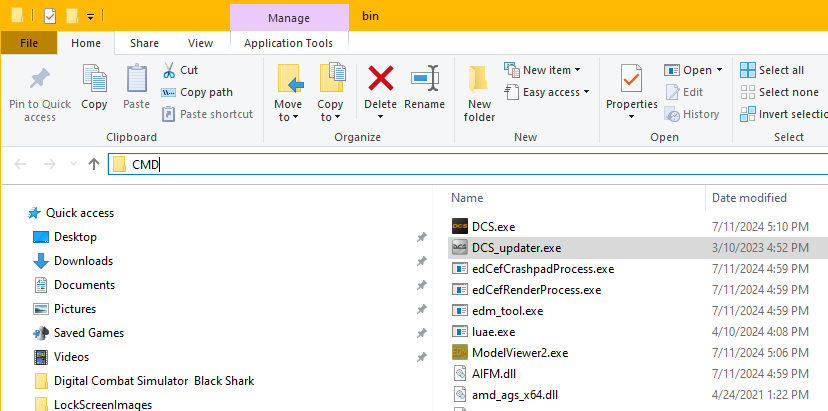
Task: Open the Move to folder menu
Action: point(288,93)
